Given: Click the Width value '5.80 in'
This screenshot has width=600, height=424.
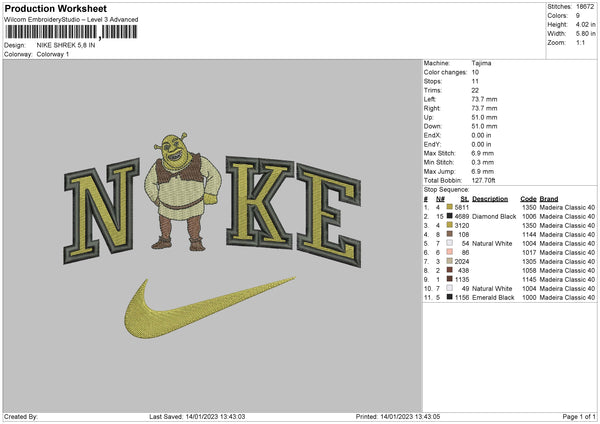Looking at the screenshot, I should pyautogui.click(x=585, y=34).
